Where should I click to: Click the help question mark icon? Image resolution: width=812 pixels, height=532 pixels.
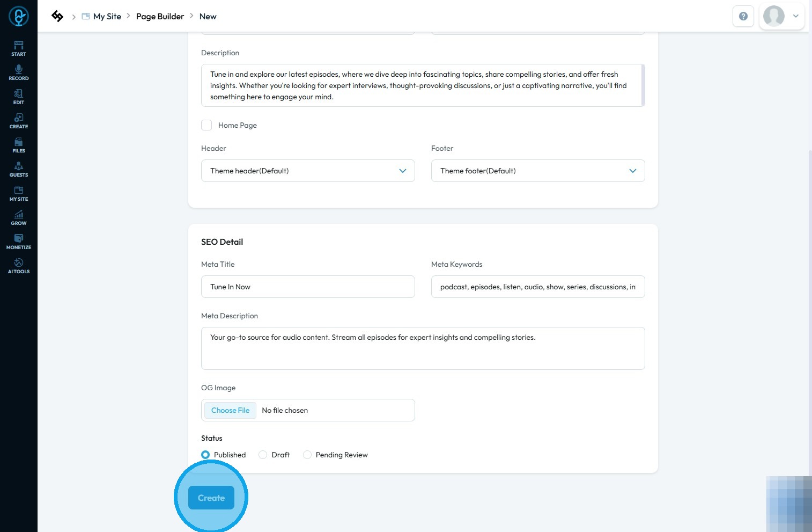coord(743,16)
